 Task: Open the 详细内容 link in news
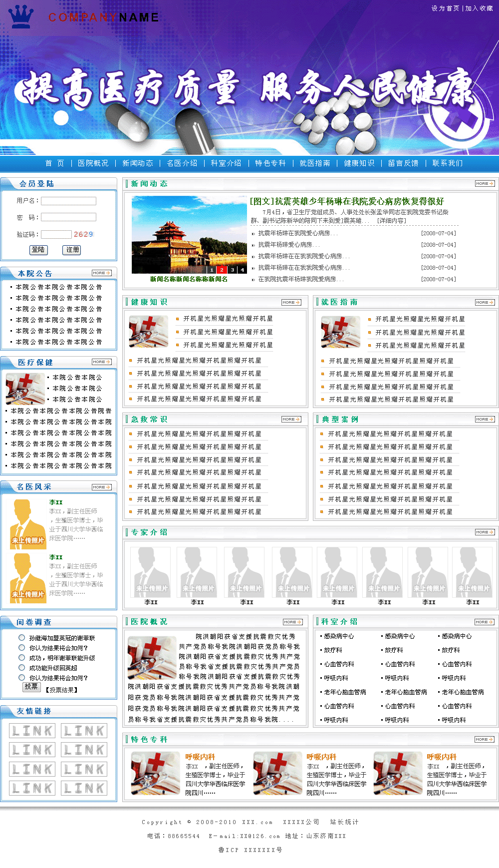click(x=391, y=221)
